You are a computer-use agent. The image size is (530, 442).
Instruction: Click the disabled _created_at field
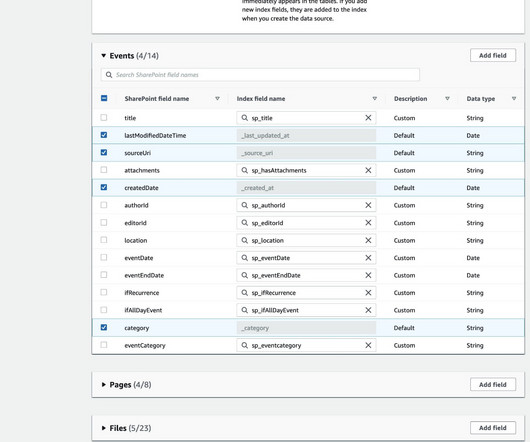click(x=306, y=188)
